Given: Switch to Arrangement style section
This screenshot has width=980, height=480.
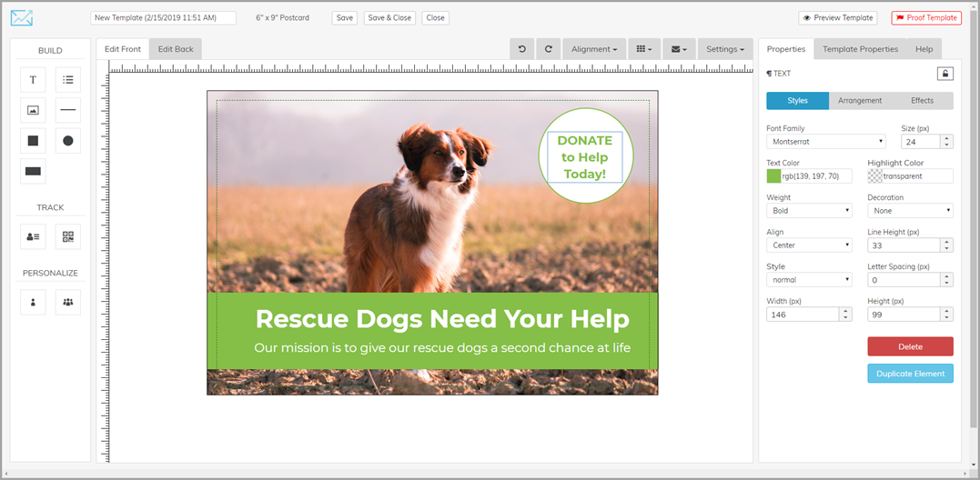Looking at the screenshot, I should point(860,101).
